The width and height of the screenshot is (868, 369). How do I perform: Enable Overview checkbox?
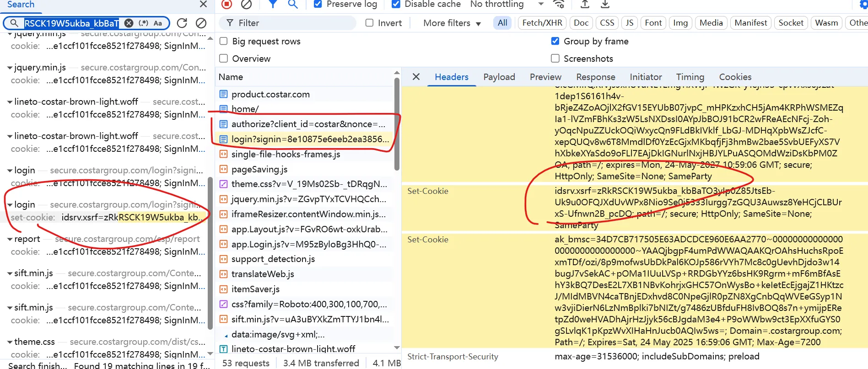[224, 59]
